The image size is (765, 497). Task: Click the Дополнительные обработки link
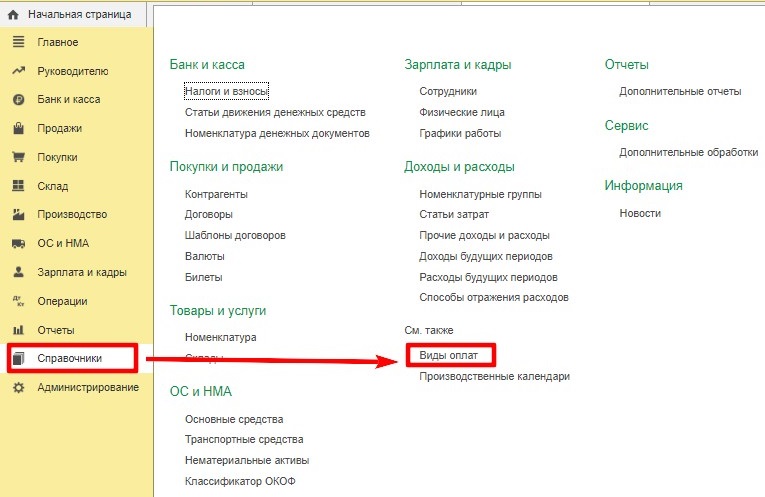click(689, 153)
